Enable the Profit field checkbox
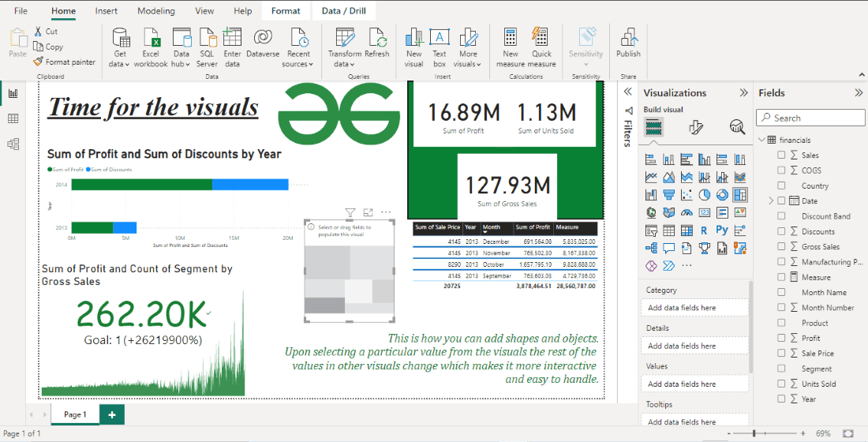 pyautogui.click(x=781, y=338)
